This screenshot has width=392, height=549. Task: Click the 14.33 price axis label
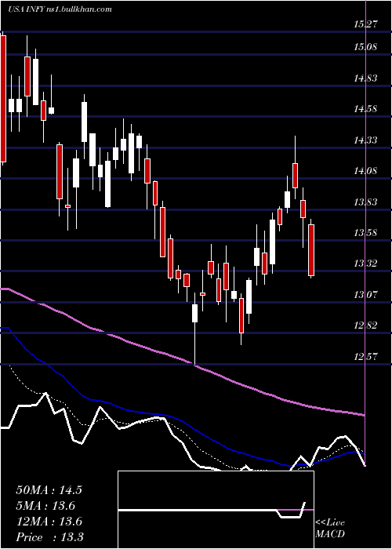tap(365, 140)
